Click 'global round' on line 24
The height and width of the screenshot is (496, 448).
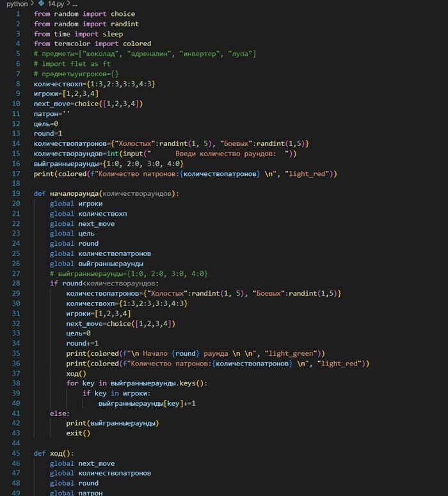74,244
